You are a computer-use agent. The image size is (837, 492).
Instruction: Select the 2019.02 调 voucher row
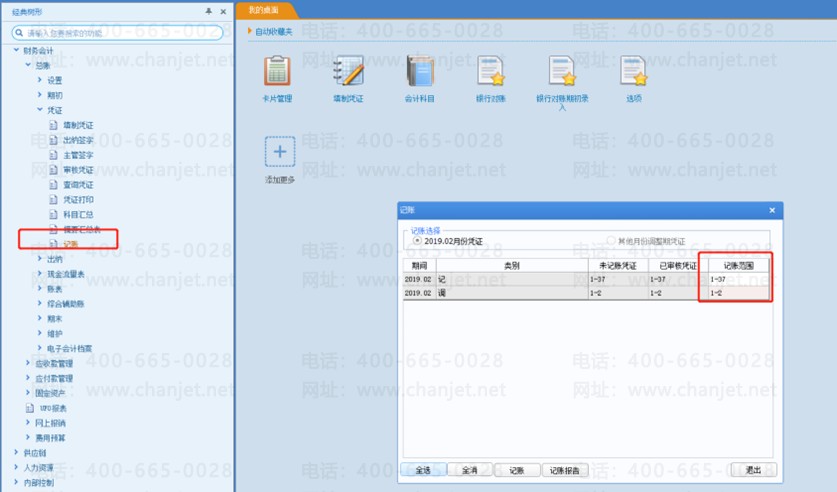point(586,293)
